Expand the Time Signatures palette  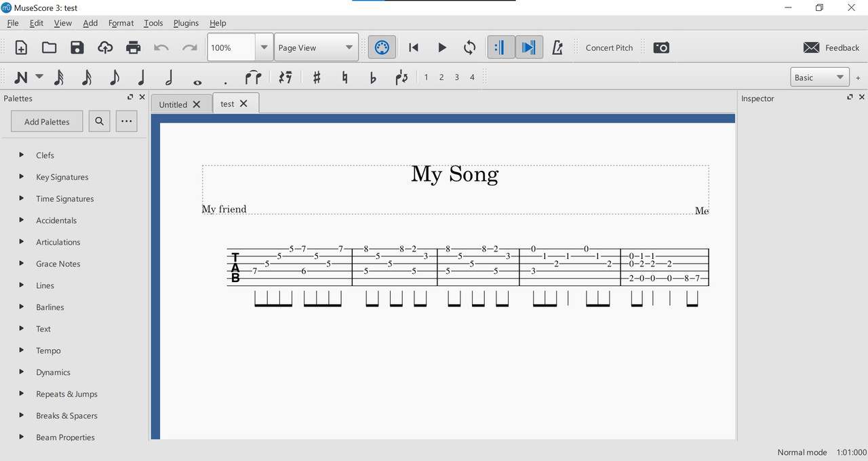coord(64,199)
